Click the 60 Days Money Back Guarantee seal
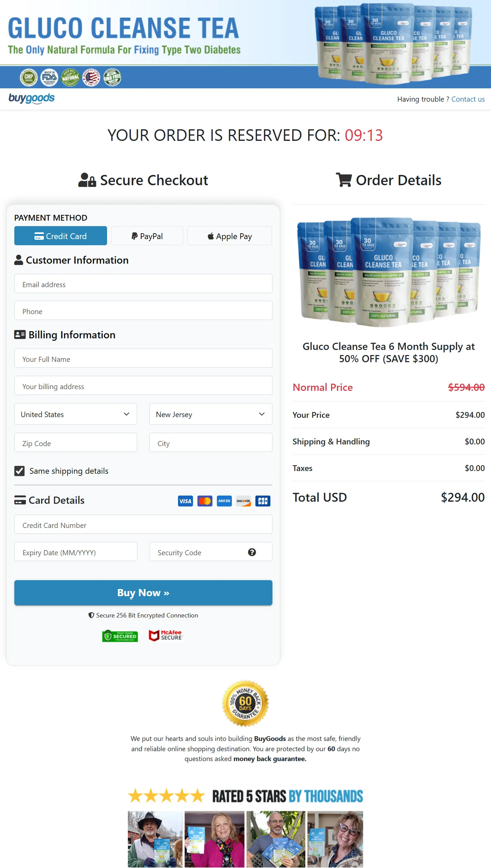This screenshot has height=868, width=491. 245,704
